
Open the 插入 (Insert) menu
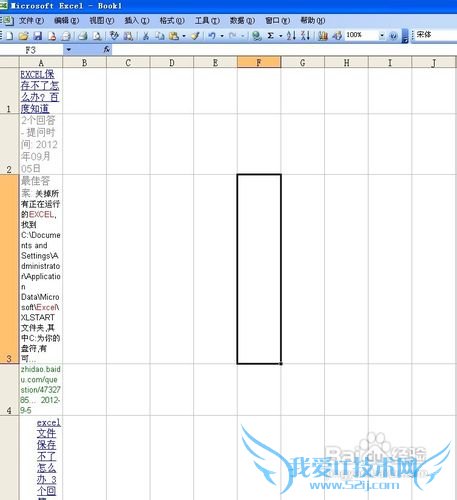pos(137,21)
